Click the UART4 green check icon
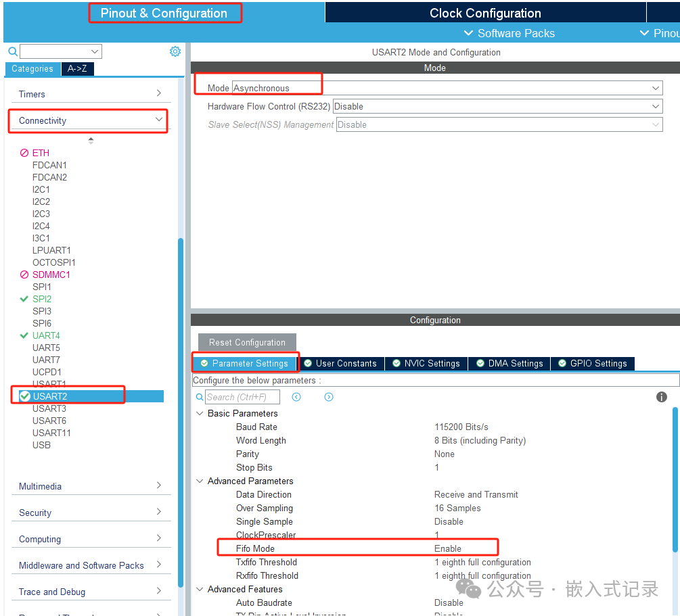The height and width of the screenshot is (616, 680). click(24, 335)
